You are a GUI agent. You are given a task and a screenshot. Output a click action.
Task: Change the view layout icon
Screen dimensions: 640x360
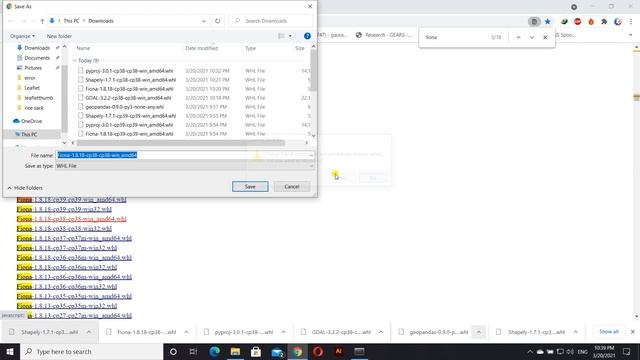(282, 36)
